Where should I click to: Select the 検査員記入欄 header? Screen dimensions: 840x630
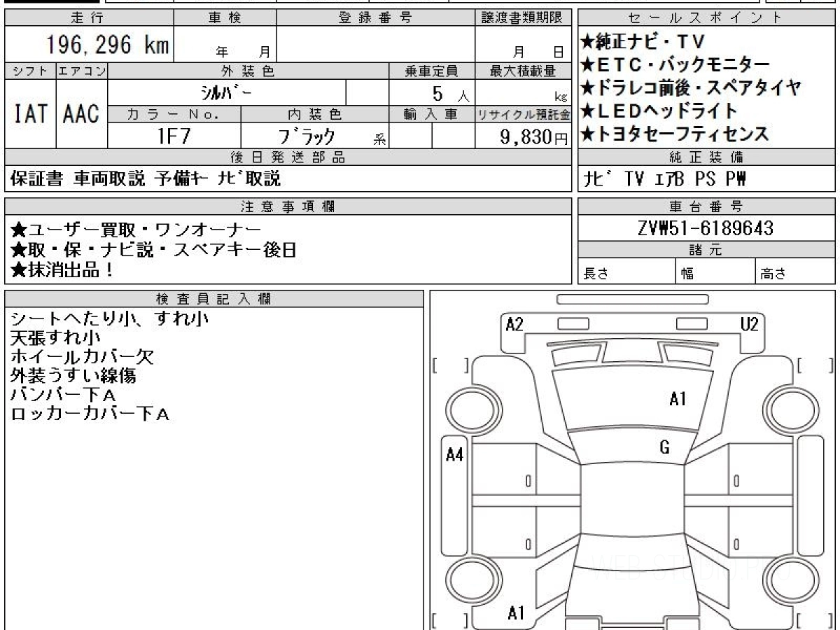pos(214,299)
